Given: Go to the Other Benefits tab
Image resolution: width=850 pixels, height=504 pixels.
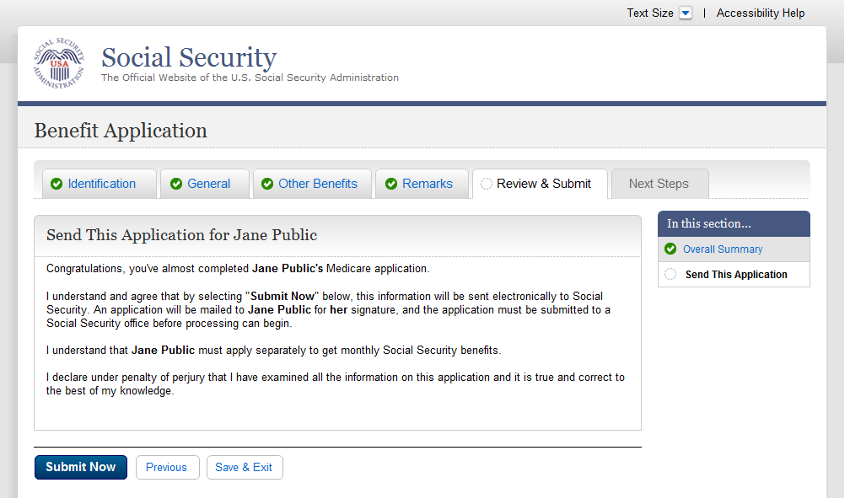Looking at the screenshot, I should pyautogui.click(x=318, y=184).
